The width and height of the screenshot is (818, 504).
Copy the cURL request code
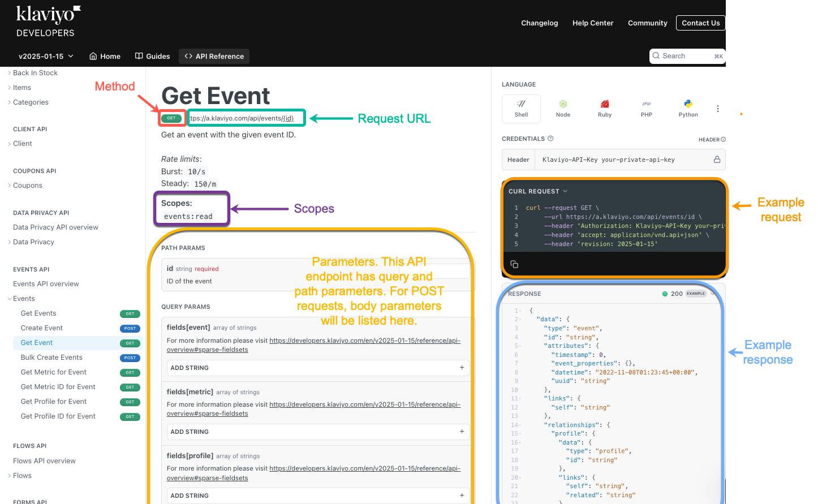coord(514,264)
